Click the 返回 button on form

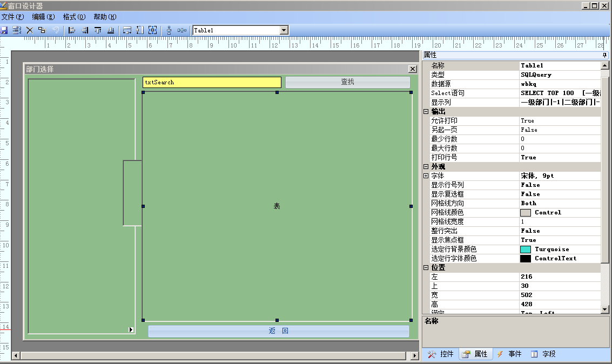tap(279, 331)
